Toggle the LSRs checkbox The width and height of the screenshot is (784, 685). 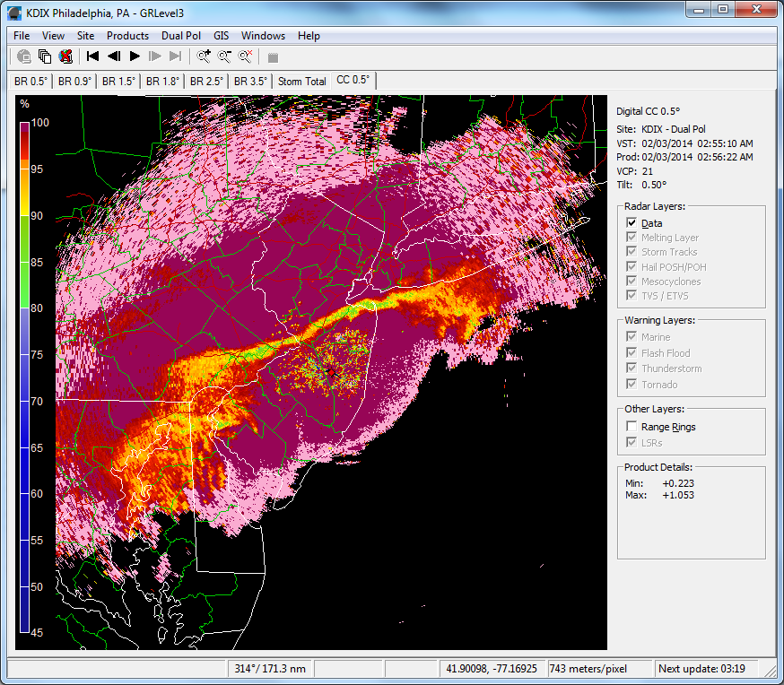tap(632, 442)
